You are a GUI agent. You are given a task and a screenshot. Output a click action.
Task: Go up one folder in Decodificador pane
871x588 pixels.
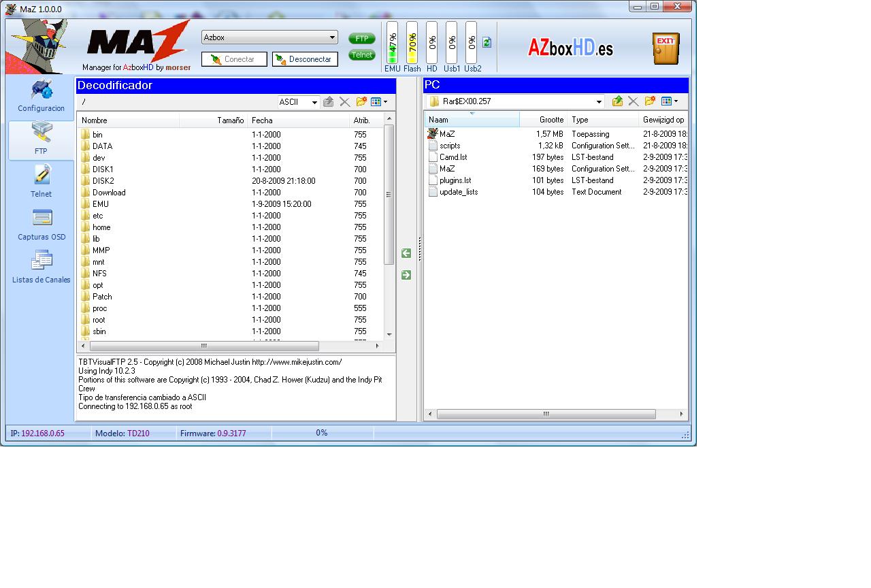(328, 102)
